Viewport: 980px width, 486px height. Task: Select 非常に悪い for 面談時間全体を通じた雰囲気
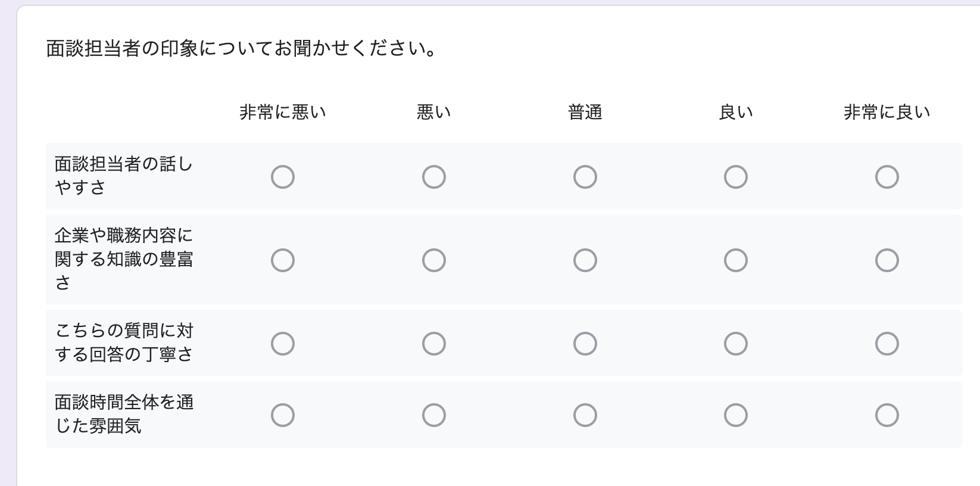283,415
